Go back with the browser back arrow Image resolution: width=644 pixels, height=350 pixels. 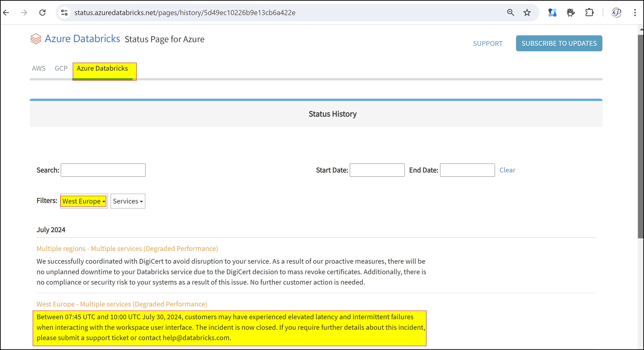pyautogui.click(x=6, y=13)
